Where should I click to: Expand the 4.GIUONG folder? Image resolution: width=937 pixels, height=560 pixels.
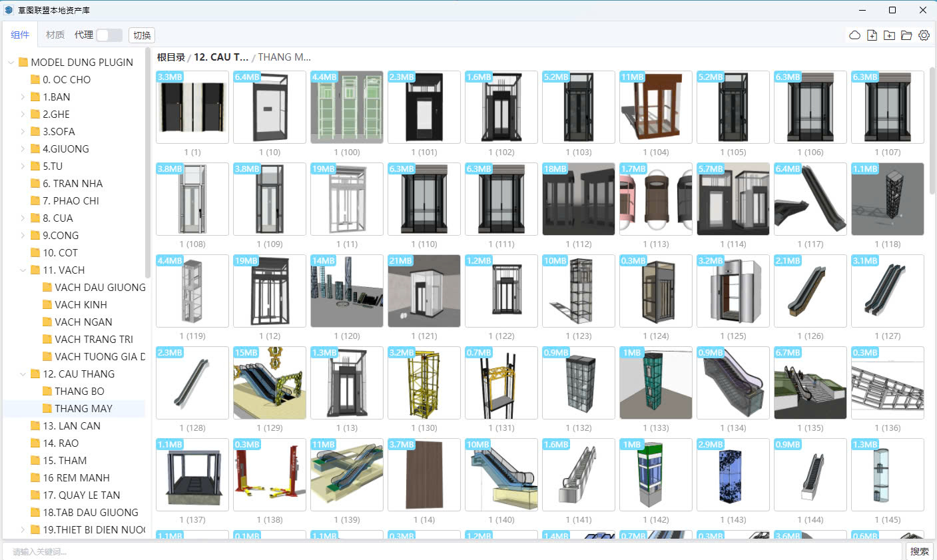pos(23,148)
